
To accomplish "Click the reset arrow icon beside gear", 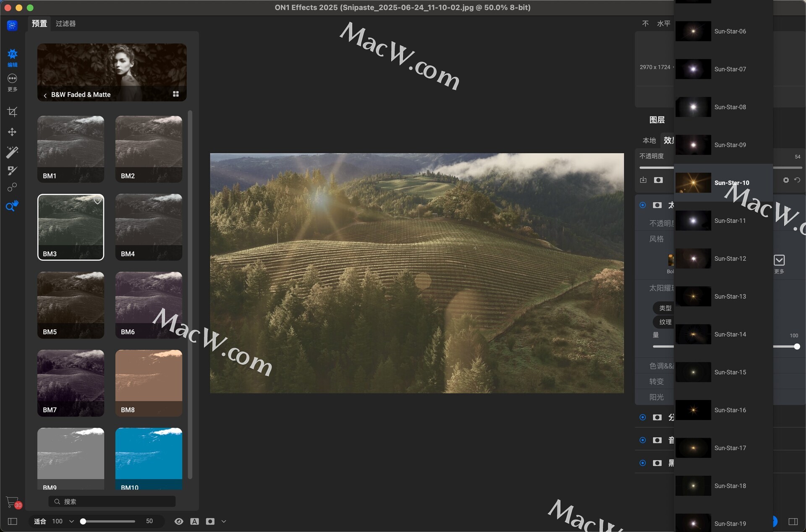I will [797, 180].
